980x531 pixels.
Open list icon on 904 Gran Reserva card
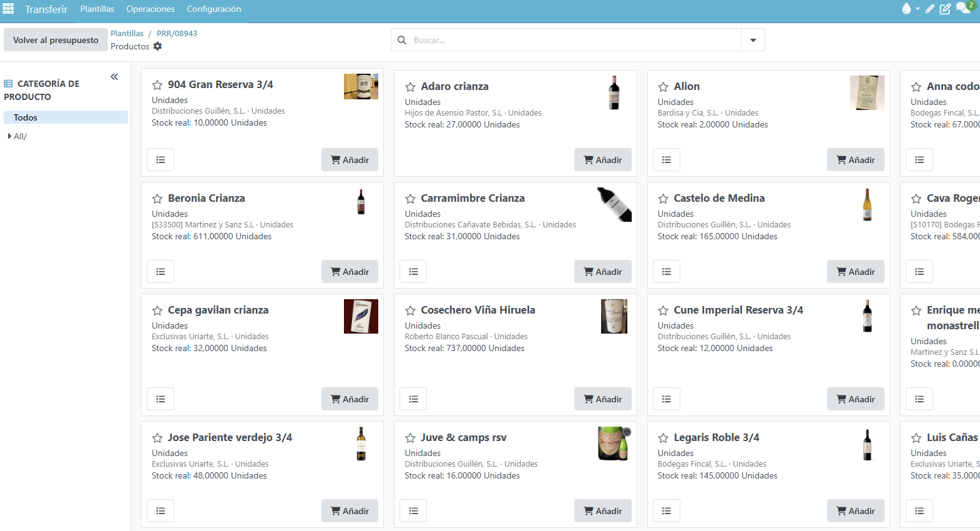tap(160, 160)
